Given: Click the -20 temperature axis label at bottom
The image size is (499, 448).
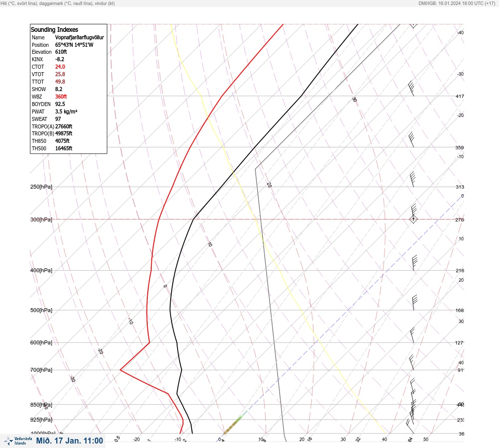Looking at the screenshot, I should 136,440.
